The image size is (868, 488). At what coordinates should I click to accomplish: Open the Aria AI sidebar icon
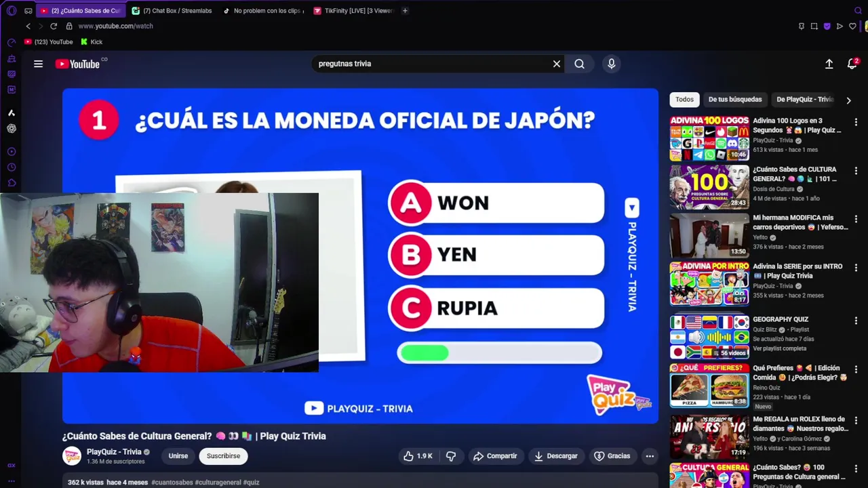point(12,113)
